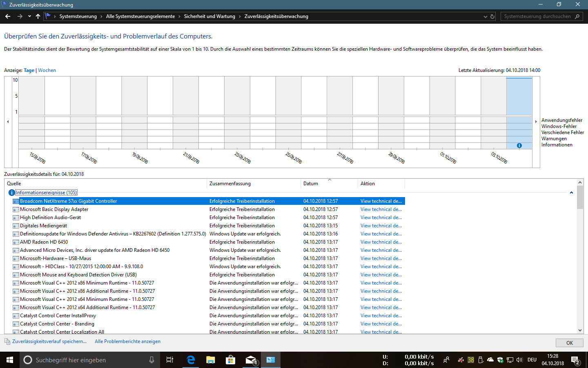This screenshot has height=368, width=588.
Task: Select the AMD Radeon HD 6450 row
Action: pyautogui.click(x=208, y=242)
